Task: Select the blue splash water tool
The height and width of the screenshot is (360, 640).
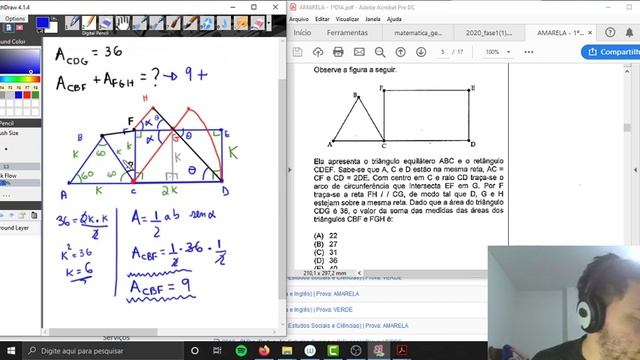Action: point(207,23)
